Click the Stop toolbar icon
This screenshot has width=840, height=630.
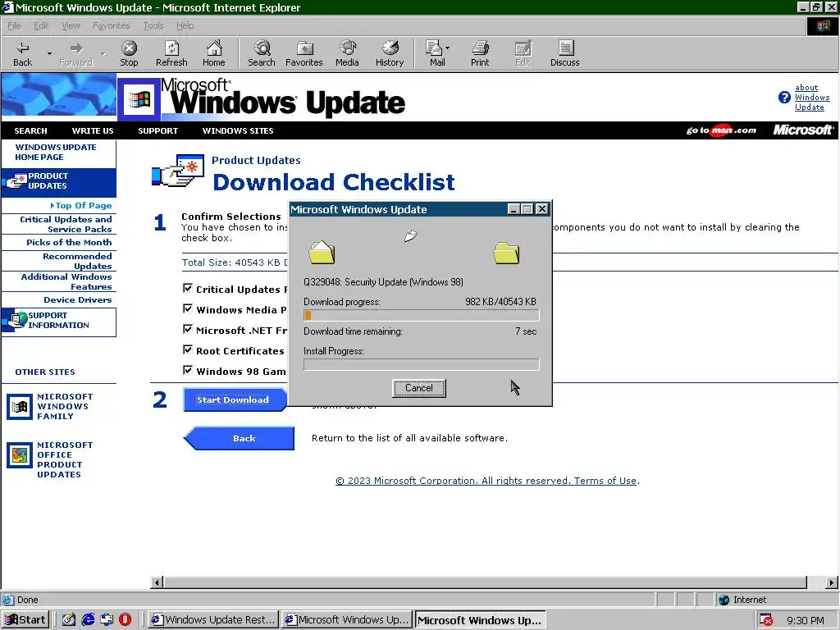[129, 48]
